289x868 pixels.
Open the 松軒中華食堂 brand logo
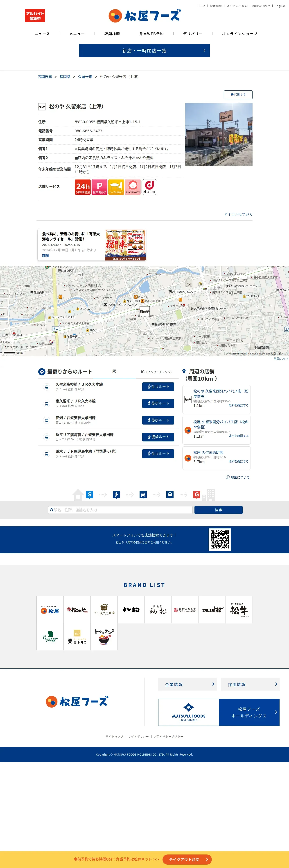tap(185, 610)
